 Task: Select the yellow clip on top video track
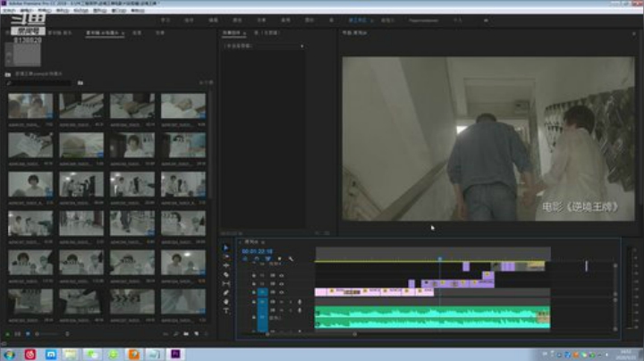pyautogui.click(x=536, y=266)
